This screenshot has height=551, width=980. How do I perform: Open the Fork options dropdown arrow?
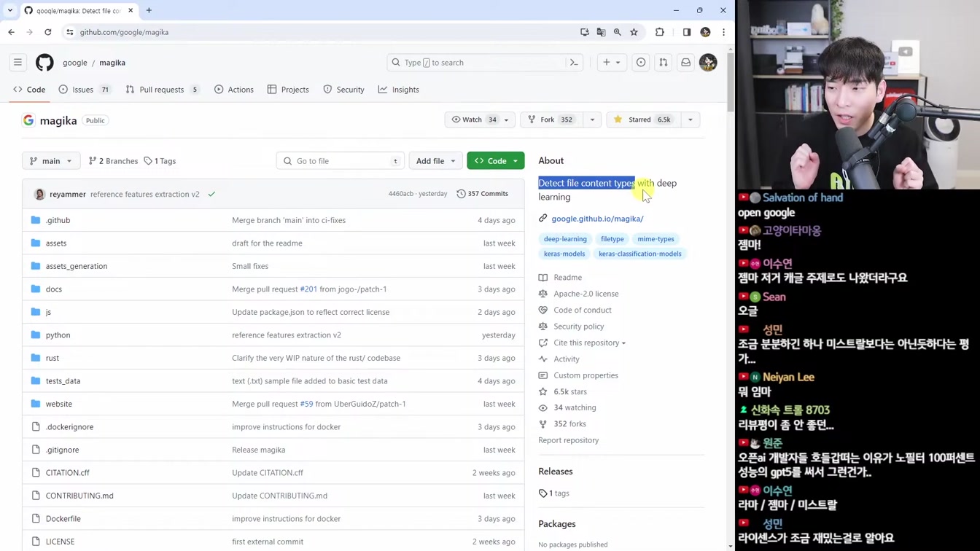point(592,120)
